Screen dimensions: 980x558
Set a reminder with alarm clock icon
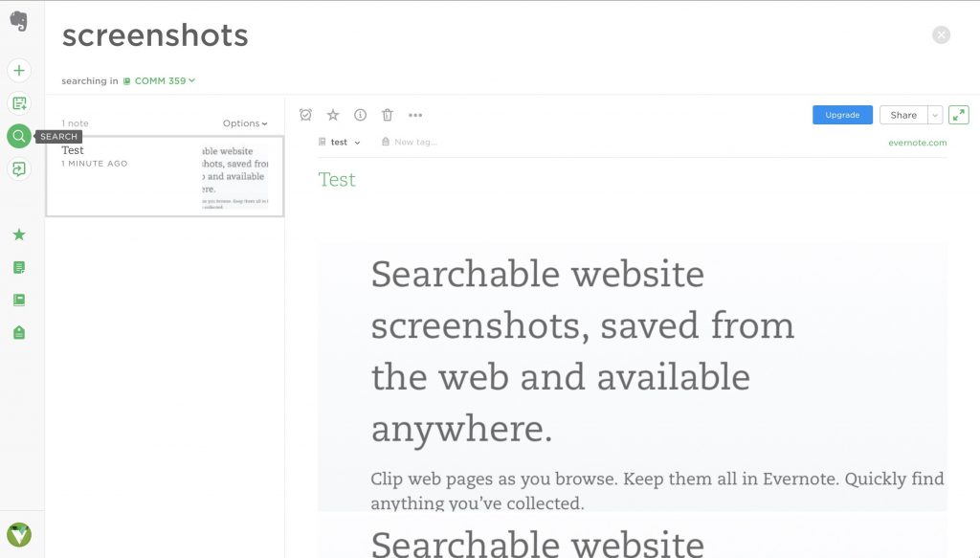tap(305, 115)
